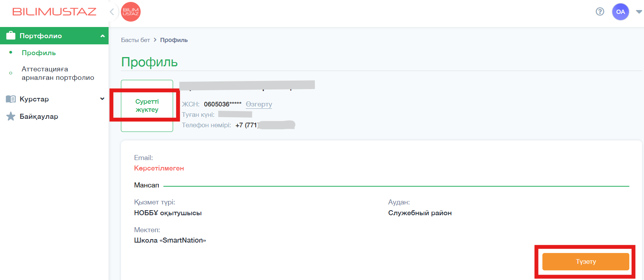Viewport: 644px width, 280px height.
Task: Collapse the Портфолио section arrow
Action: (x=102, y=36)
